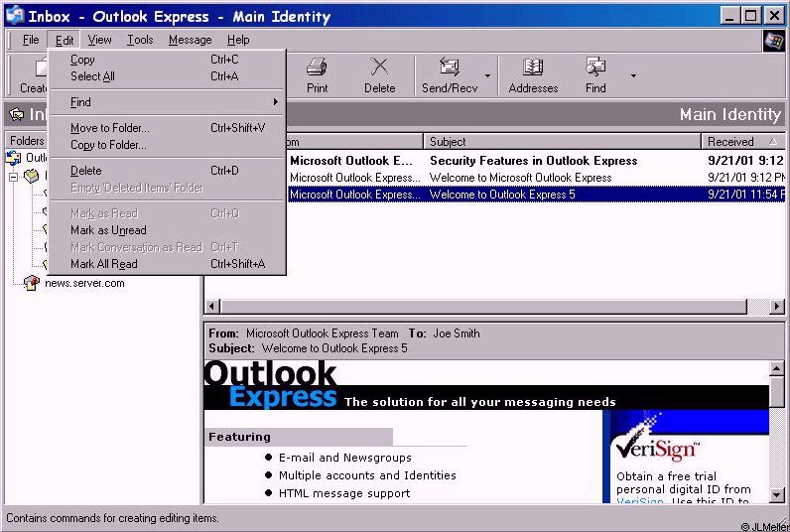Choose Mark as Unread menu entry
This screenshot has width=790, height=532.
(x=168, y=230)
